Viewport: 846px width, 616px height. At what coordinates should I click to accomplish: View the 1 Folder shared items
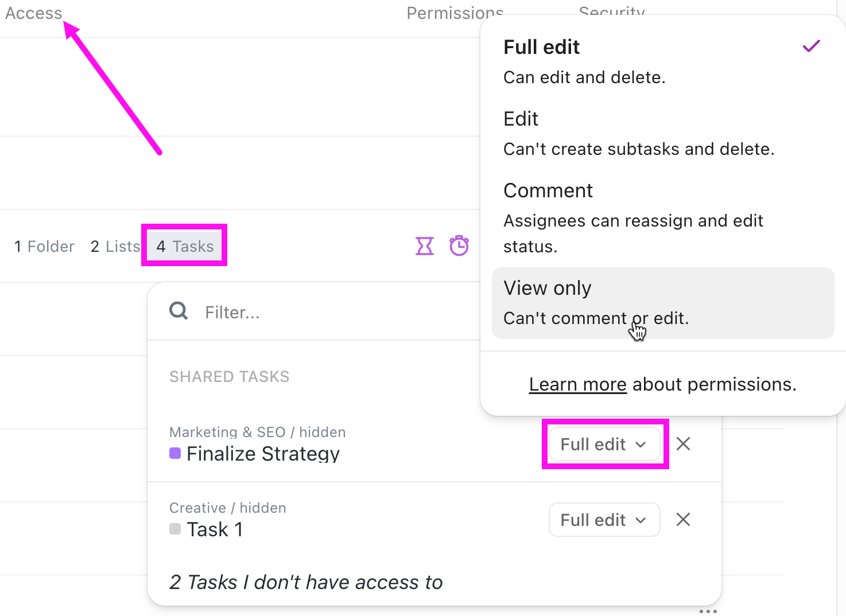tap(44, 245)
